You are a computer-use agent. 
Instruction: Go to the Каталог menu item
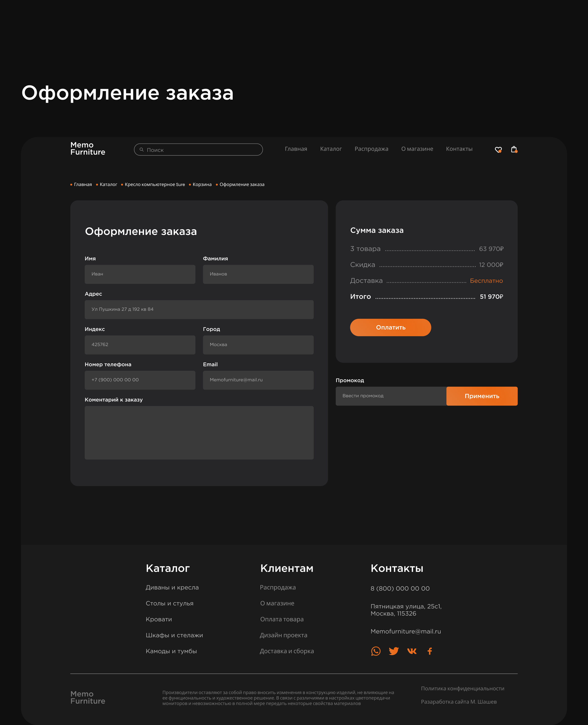[x=331, y=149]
